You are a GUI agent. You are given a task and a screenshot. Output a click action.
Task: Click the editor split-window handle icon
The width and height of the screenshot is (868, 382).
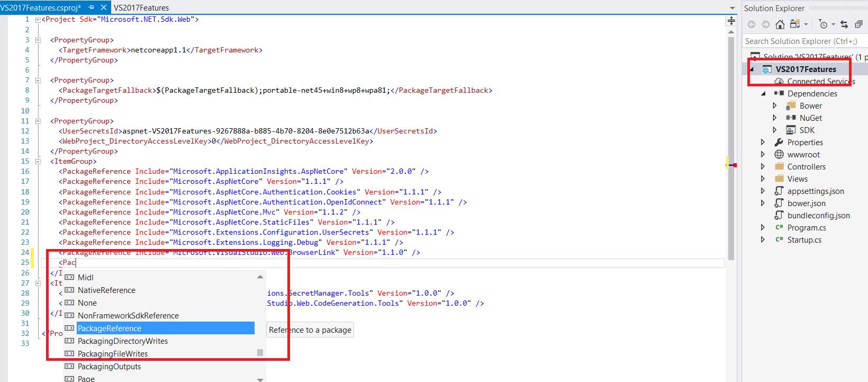(731, 21)
